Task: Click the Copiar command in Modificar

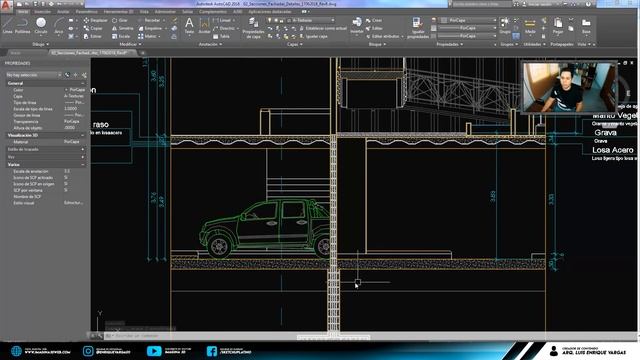Action: [93, 28]
